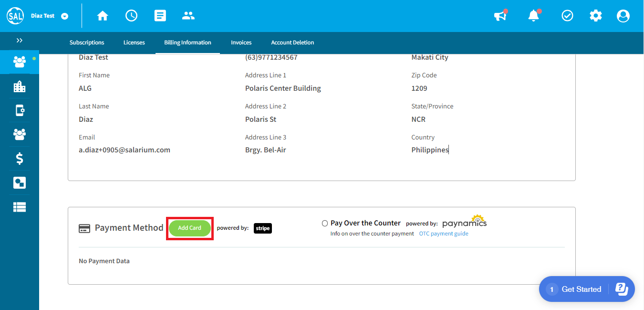Click the email a.diaz+0905@salarium.com
The width and height of the screenshot is (644, 310).
(x=125, y=150)
